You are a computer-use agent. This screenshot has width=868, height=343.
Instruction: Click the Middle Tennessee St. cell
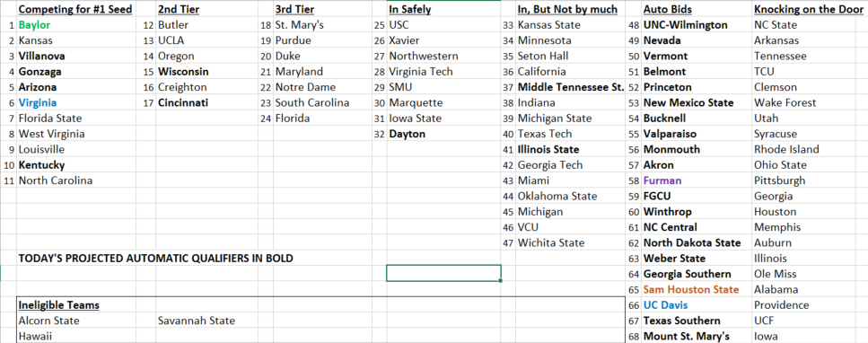click(x=571, y=87)
